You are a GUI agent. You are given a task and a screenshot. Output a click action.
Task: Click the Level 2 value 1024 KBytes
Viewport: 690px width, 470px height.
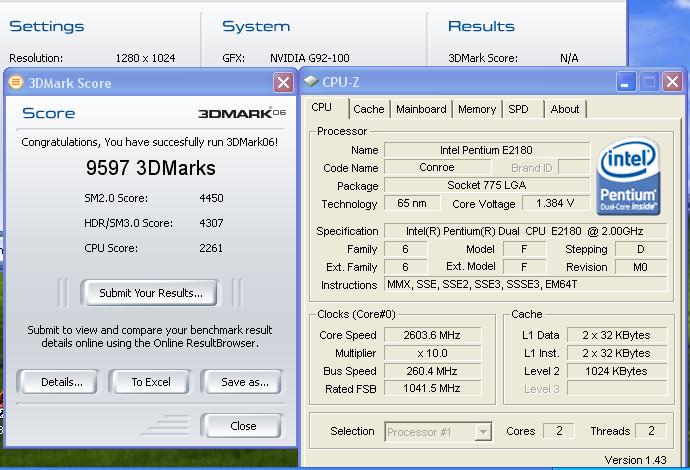coord(617,371)
